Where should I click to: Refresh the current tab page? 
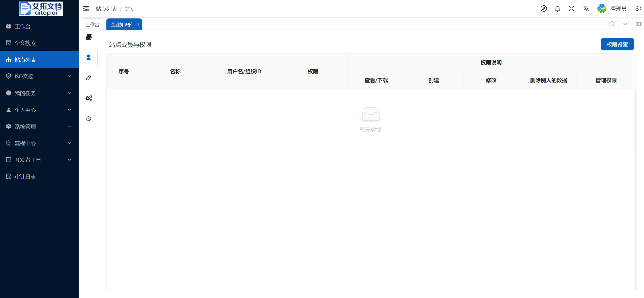(x=612, y=24)
